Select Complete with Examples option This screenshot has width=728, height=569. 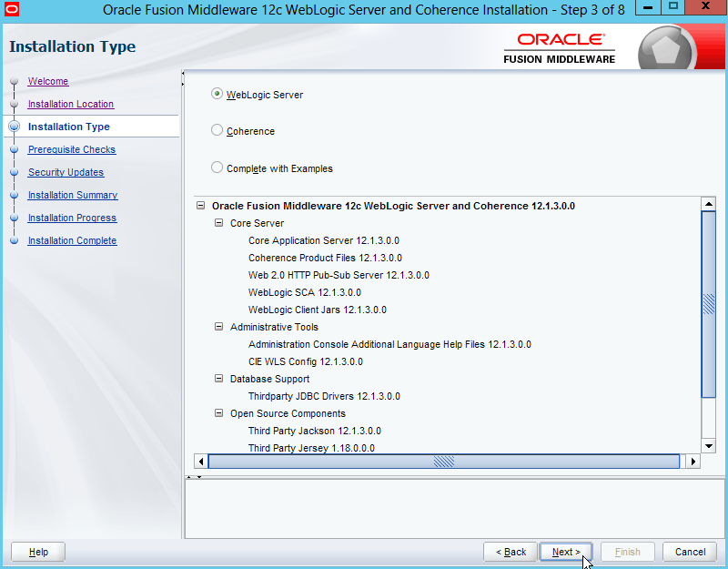[x=217, y=168]
